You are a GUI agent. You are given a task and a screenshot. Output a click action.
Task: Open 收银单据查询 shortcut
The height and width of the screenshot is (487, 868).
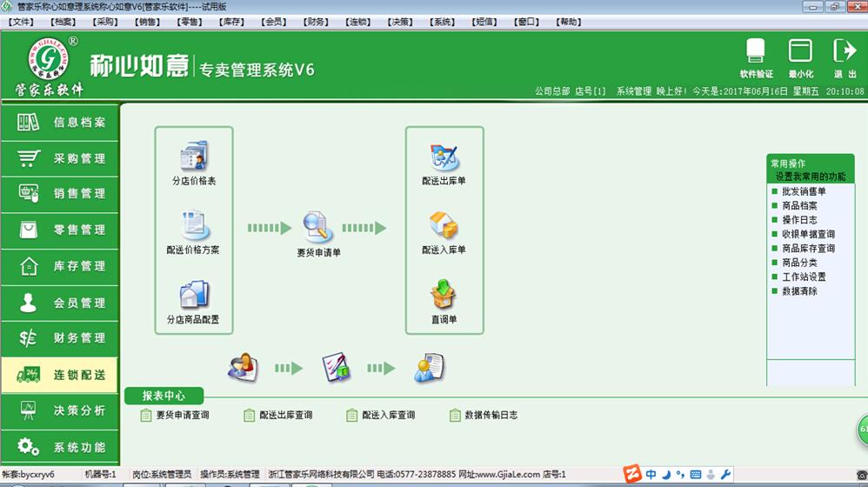[808, 234]
